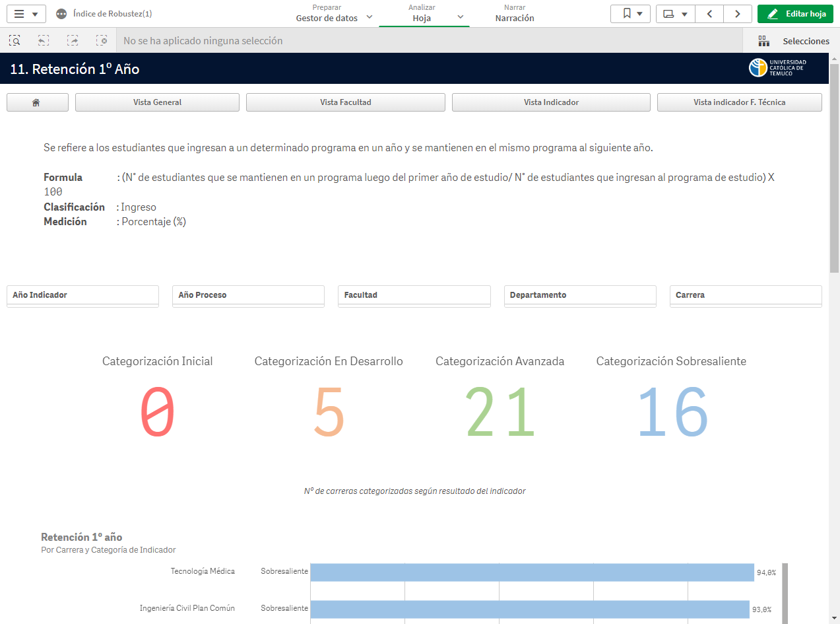Click the Universidad Católica de Temuco logo
This screenshot has width=840, height=624.
tap(778, 68)
